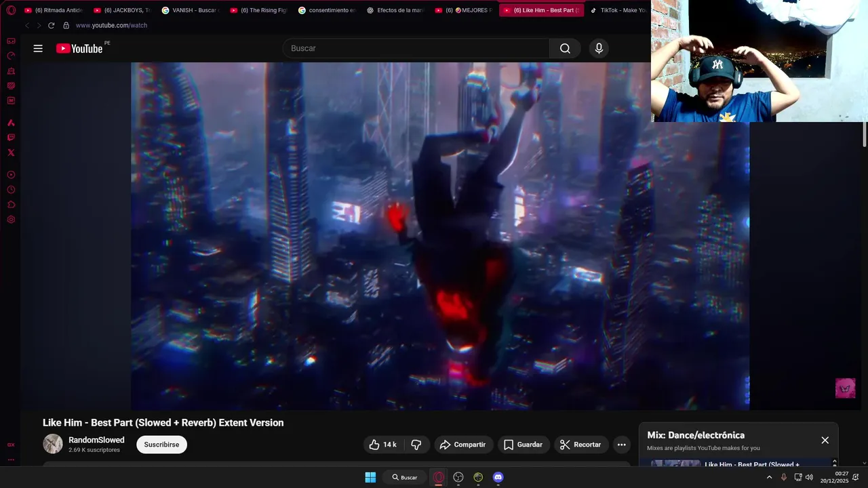868x488 pixels.
Task: Go back to previous page
Action: click(x=27, y=25)
